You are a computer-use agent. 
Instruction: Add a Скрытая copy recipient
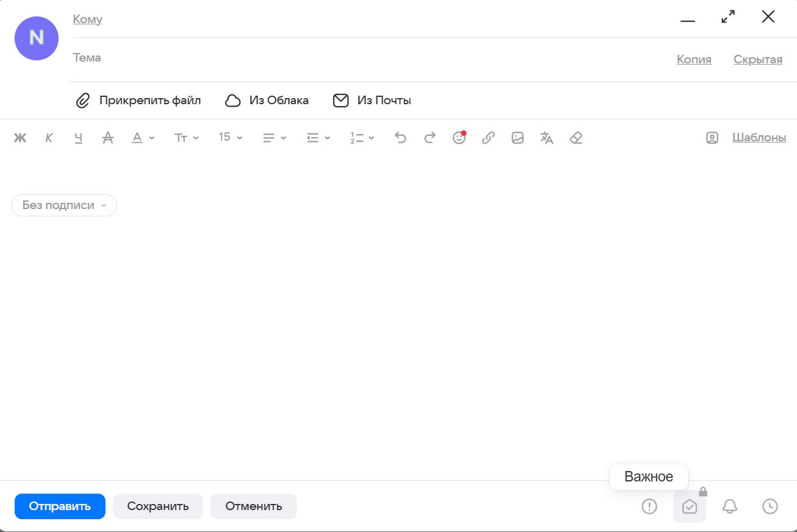pyautogui.click(x=758, y=60)
